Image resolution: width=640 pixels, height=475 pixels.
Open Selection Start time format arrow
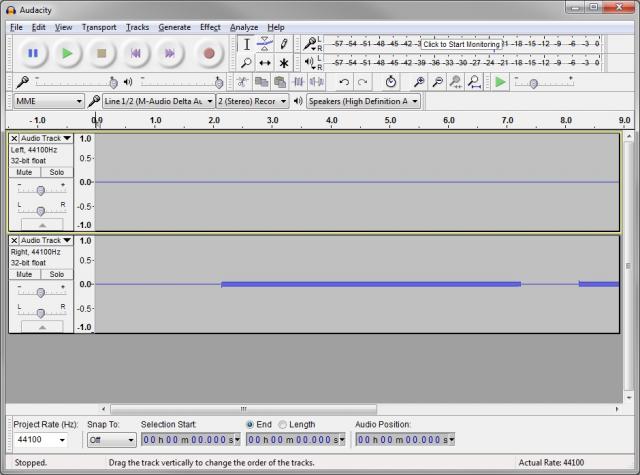[238, 439]
